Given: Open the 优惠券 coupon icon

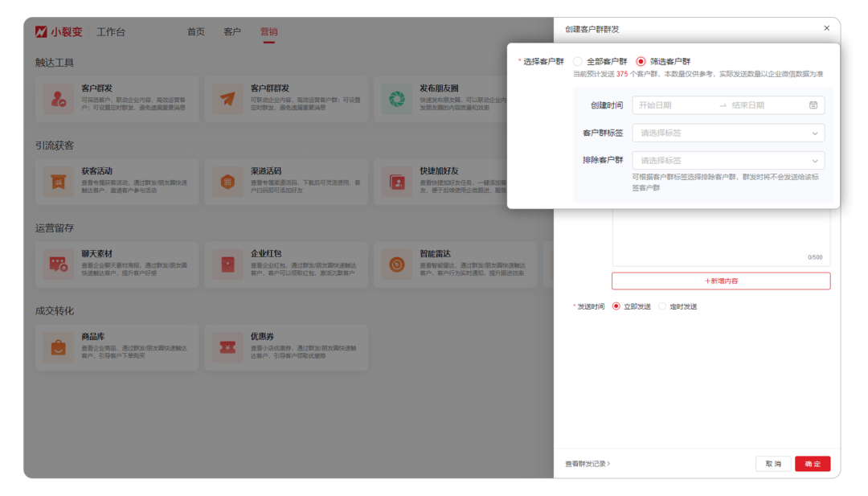Looking at the screenshot, I should coord(228,345).
